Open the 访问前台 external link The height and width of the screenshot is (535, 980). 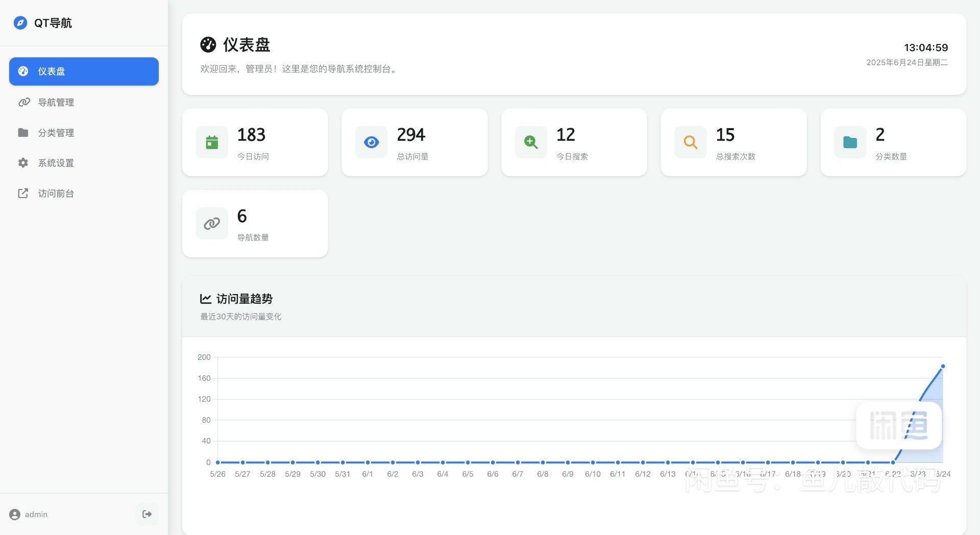point(56,193)
